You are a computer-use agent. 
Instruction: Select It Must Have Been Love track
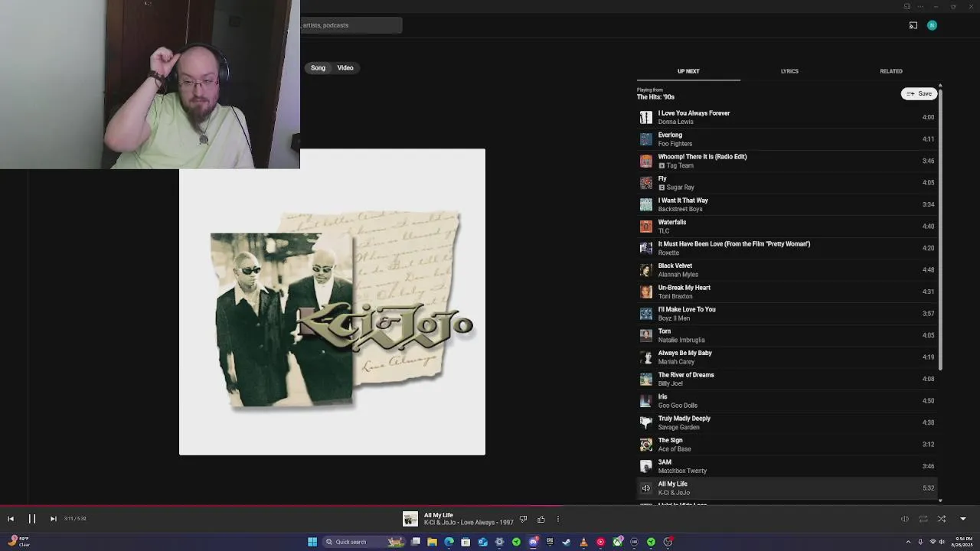point(787,248)
